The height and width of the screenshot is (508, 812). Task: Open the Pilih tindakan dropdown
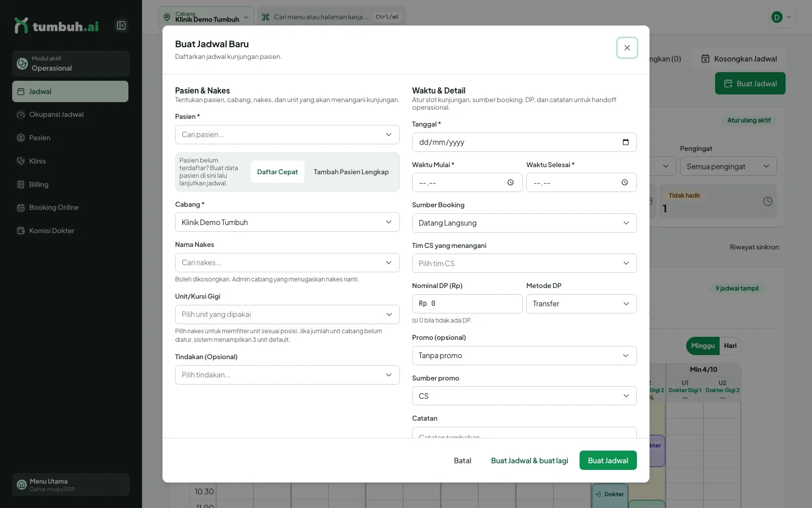tap(287, 375)
